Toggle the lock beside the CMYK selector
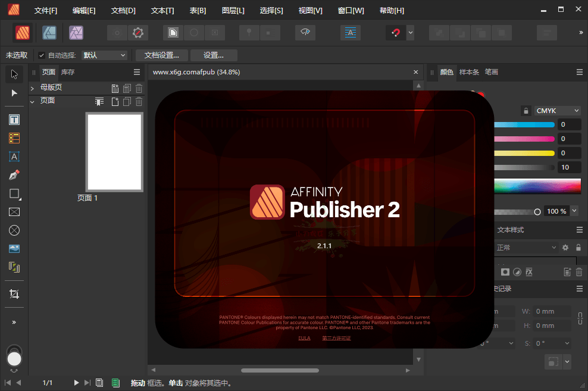Image resolution: width=588 pixels, height=391 pixels. tap(526, 110)
